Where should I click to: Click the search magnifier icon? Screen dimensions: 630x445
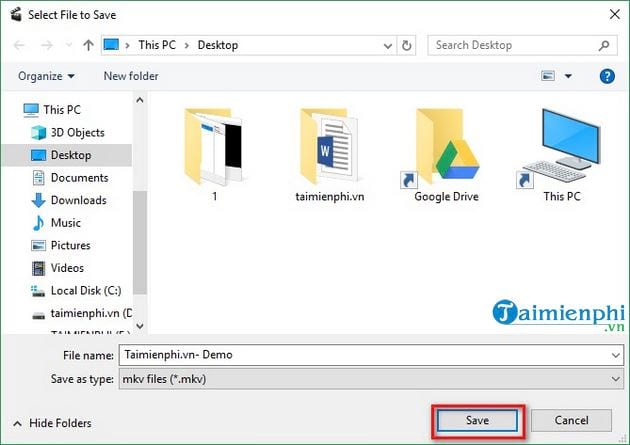click(604, 45)
